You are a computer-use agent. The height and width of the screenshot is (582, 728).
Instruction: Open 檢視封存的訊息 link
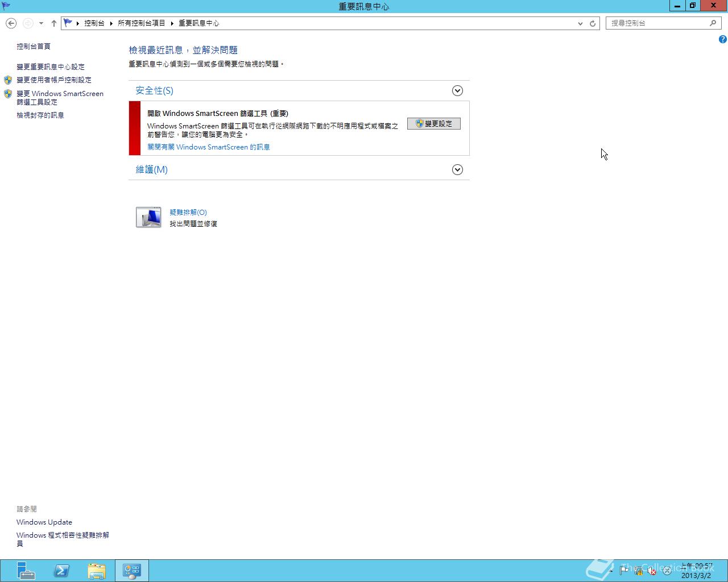point(40,115)
